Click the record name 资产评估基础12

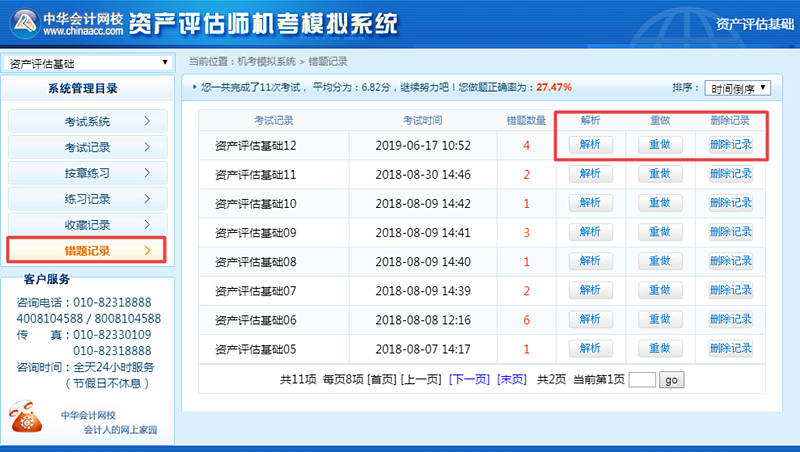tap(256, 145)
